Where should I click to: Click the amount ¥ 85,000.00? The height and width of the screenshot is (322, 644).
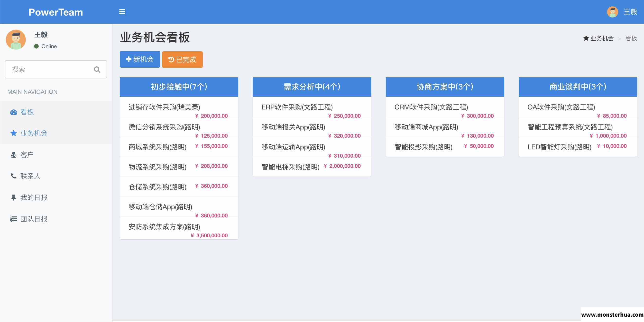click(x=612, y=116)
